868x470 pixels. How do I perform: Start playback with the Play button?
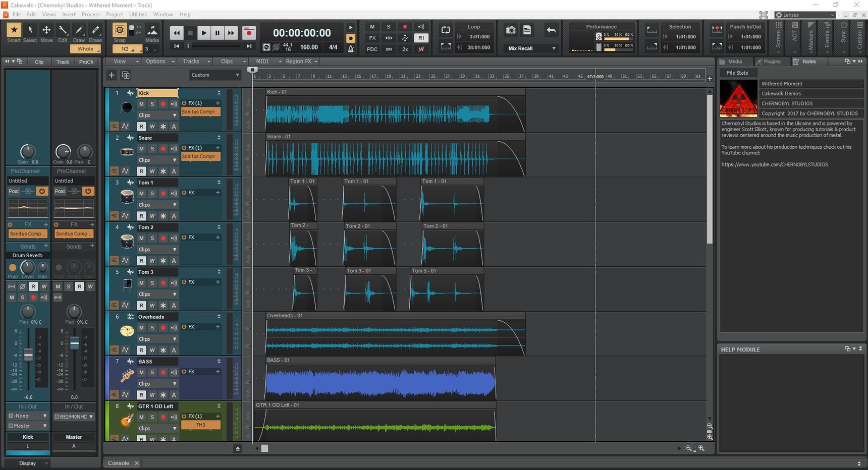point(203,33)
